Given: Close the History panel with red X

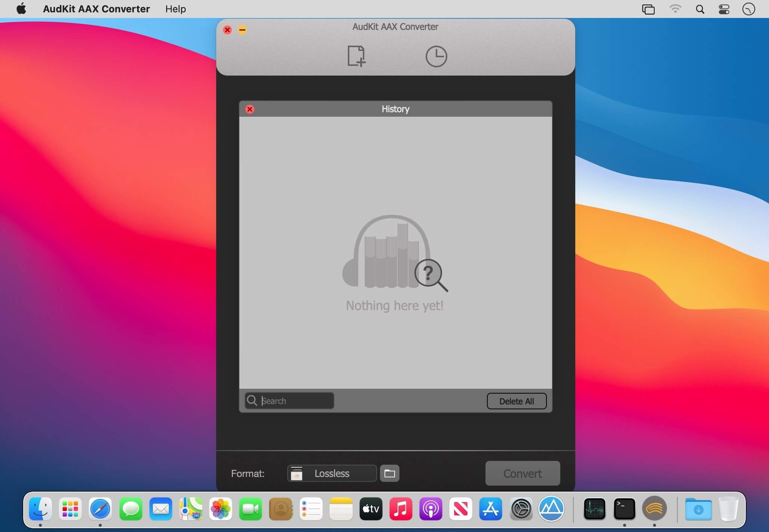Looking at the screenshot, I should coord(250,109).
